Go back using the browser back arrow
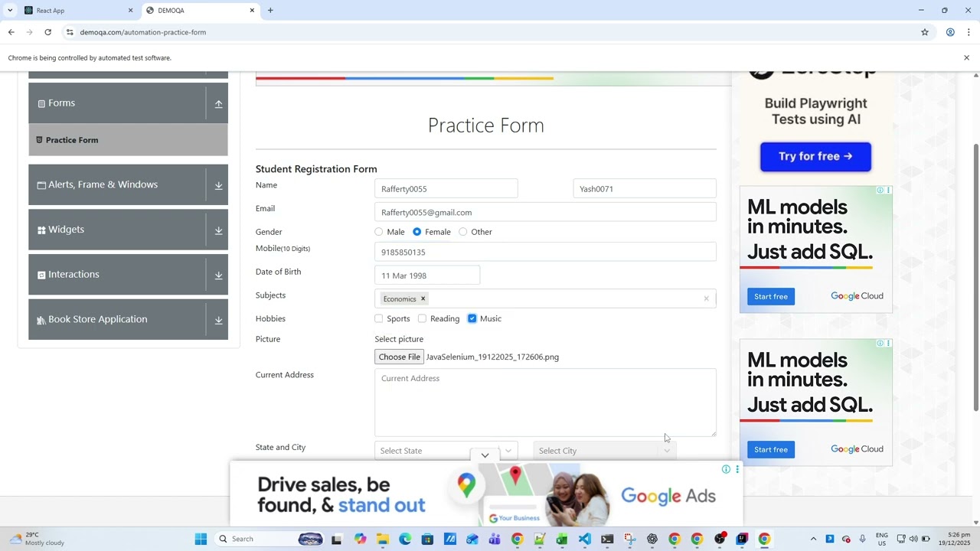Image resolution: width=980 pixels, height=551 pixels. click(x=11, y=32)
